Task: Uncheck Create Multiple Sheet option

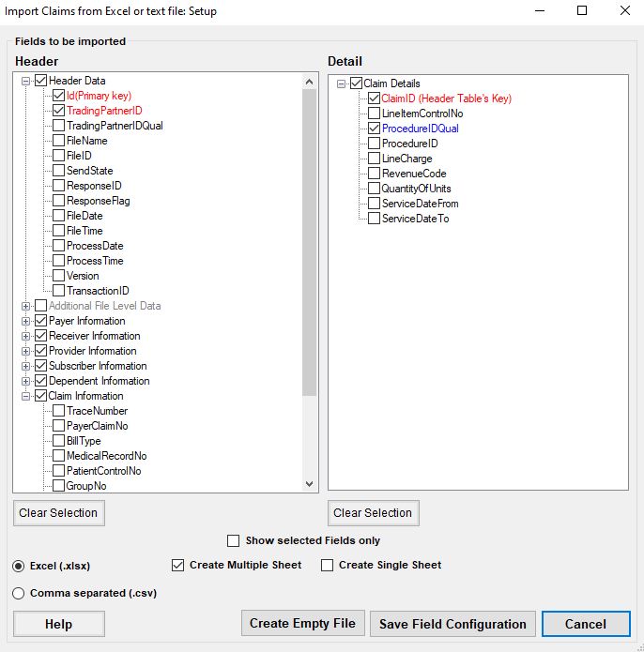Action: 177,566
